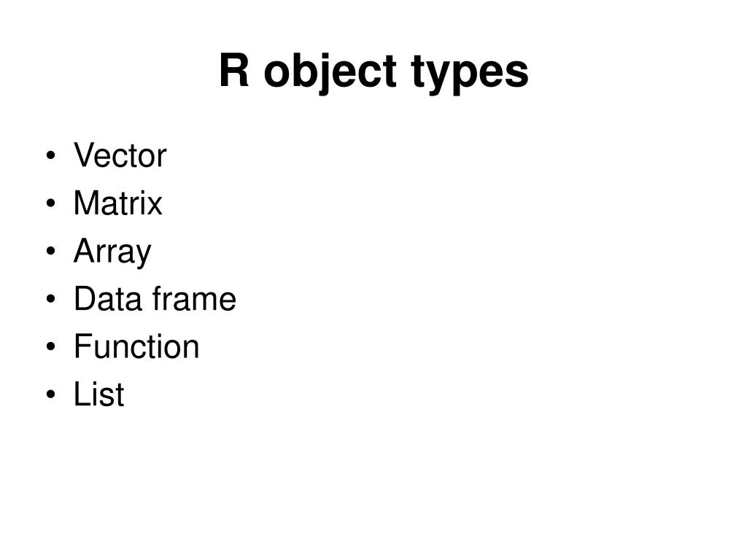Click the capital F of Function

[x=83, y=346]
